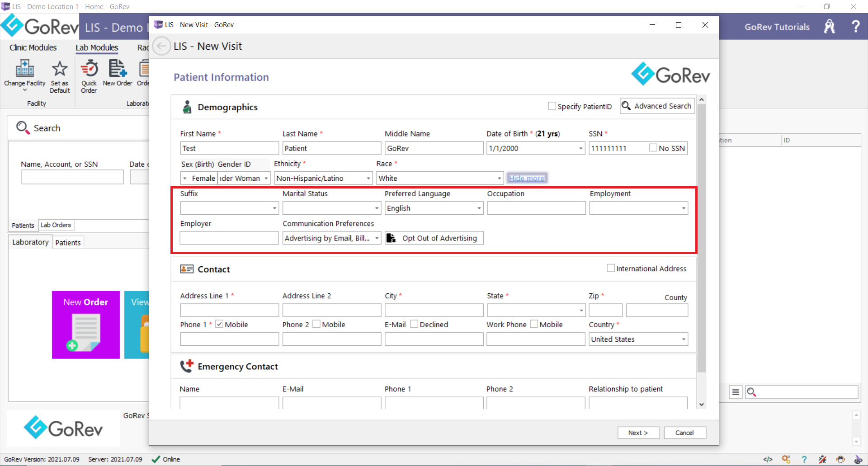Click the scroll down arrow in dialog

[x=702, y=405]
